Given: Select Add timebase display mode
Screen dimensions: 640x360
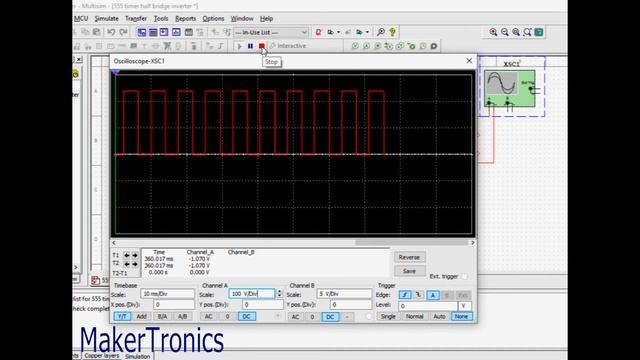Looking at the screenshot, I should pos(141,316).
